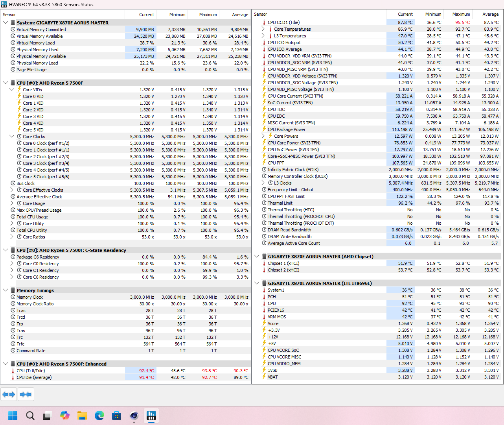This screenshot has width=504, height=425.
Task: Click the lightning icon beside Core 0 VID
Action: pos(19,96)
